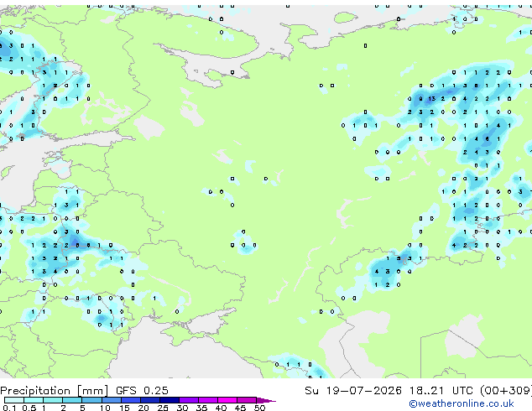Click the 0.1–0.5 mm legend swatch
The image size is (532, 411).
(14, 400)
